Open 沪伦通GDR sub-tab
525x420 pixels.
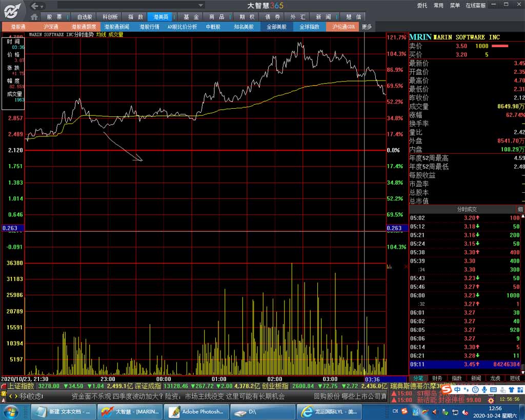click(x=343, y=27)
